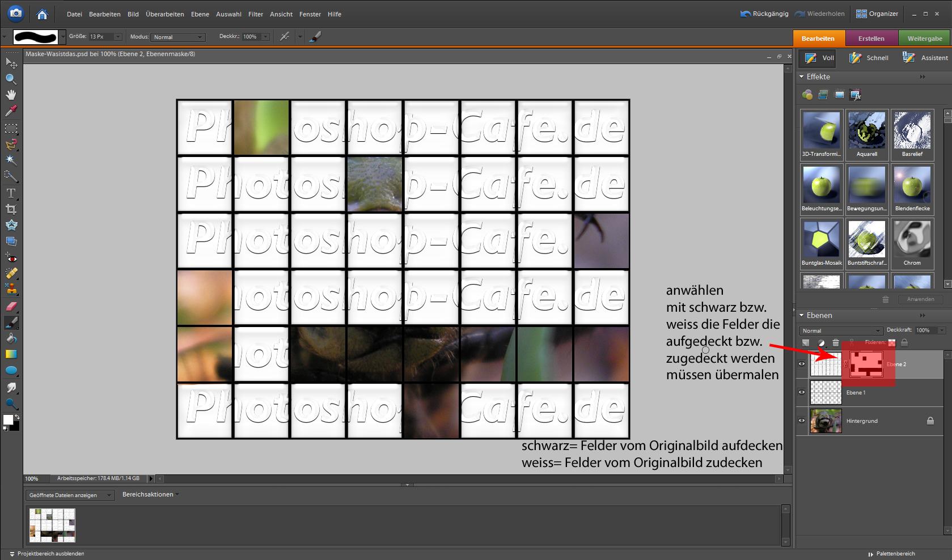
Task: Enable airbrush mode in options bar
Action: (285, 36)
